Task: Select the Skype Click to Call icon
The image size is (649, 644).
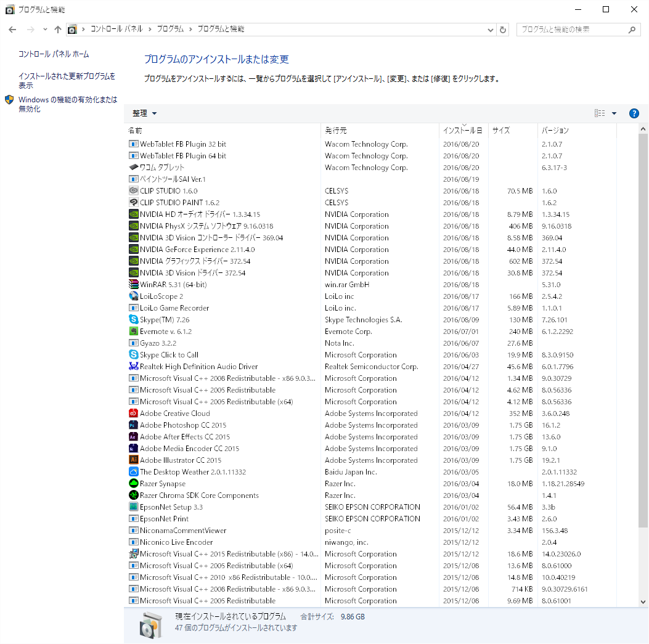Action: click(133, 355)
